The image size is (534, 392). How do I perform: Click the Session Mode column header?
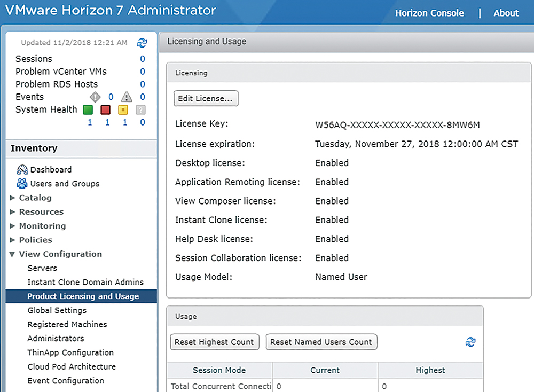(219, 370)
